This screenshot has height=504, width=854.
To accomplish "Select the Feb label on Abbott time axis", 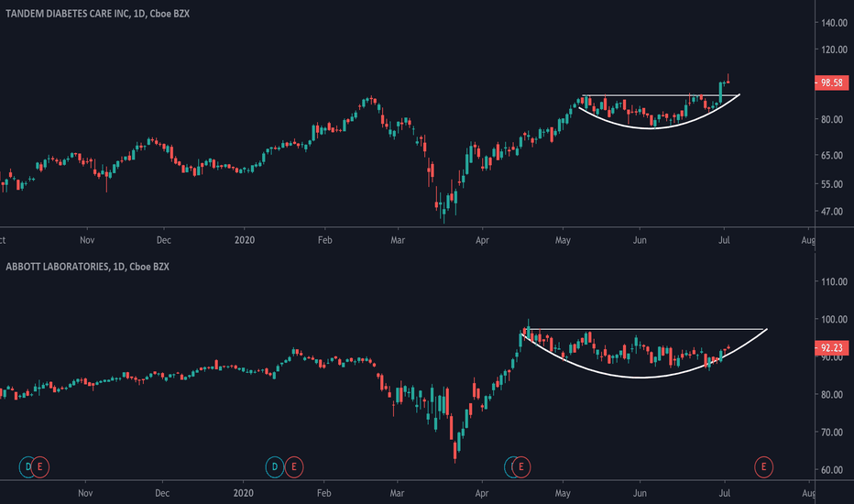I will pos(324,493).
